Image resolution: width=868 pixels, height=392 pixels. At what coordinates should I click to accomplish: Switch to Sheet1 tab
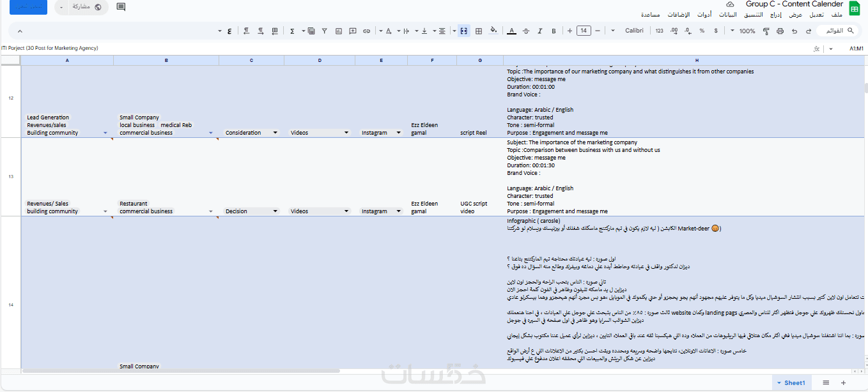click(791, 382)
